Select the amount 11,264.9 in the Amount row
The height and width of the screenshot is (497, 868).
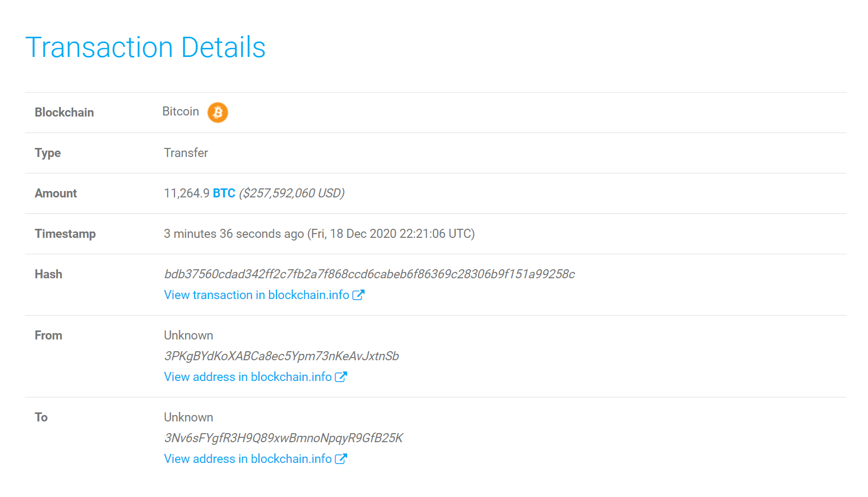pyautogui.click(x=186, y=193)
